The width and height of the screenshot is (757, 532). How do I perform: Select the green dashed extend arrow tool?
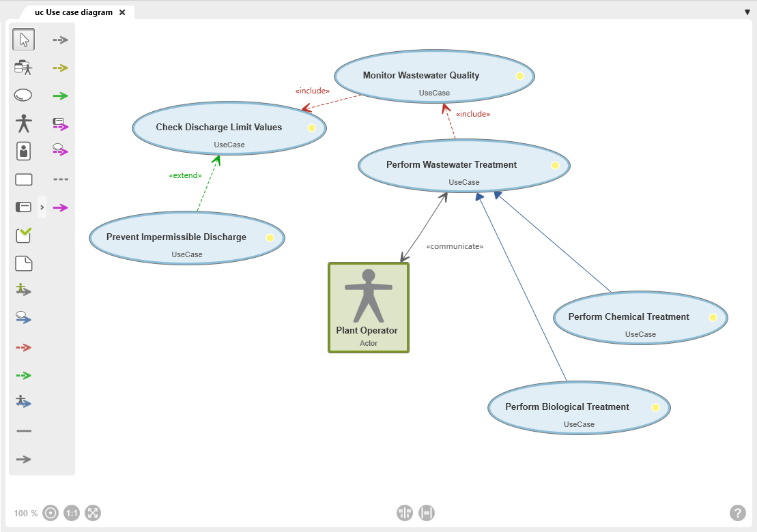point(23,375)
